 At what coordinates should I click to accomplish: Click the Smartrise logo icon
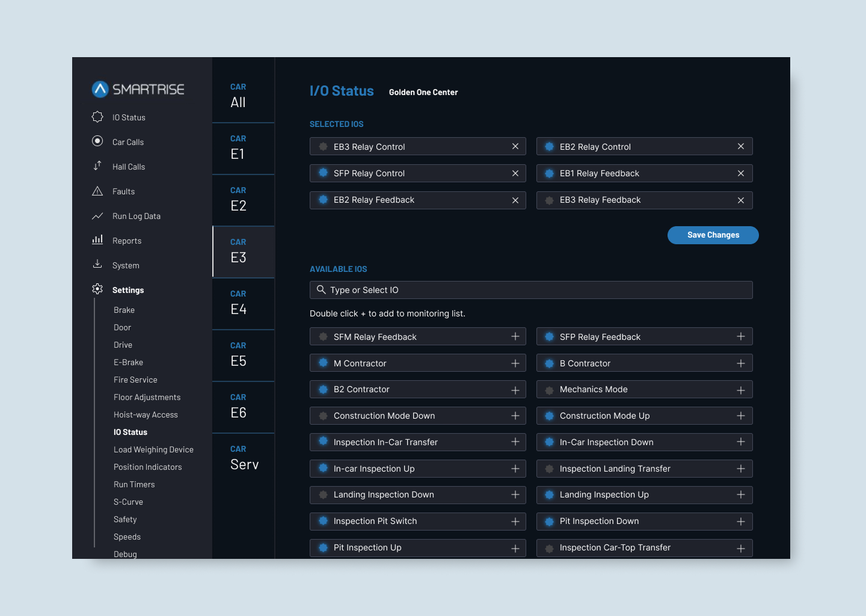[100, 89]
